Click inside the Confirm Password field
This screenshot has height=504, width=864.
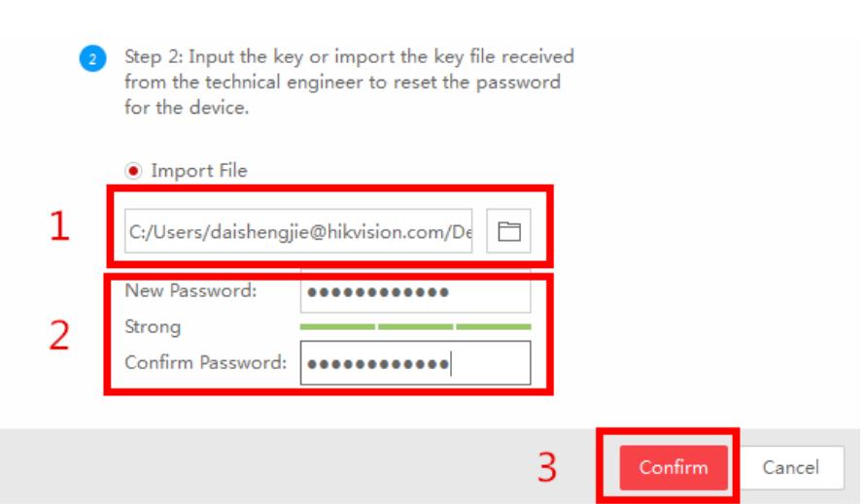click(415, 363)
